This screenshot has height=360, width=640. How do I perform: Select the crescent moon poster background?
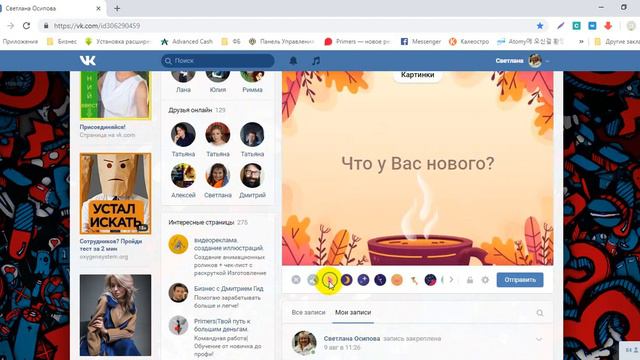[347, 280]
